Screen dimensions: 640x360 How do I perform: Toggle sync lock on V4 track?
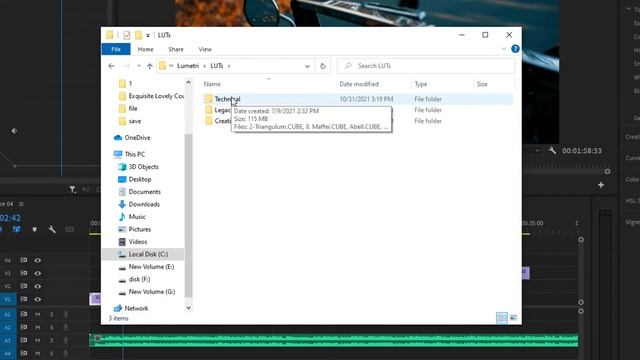[x=24, y=260]
